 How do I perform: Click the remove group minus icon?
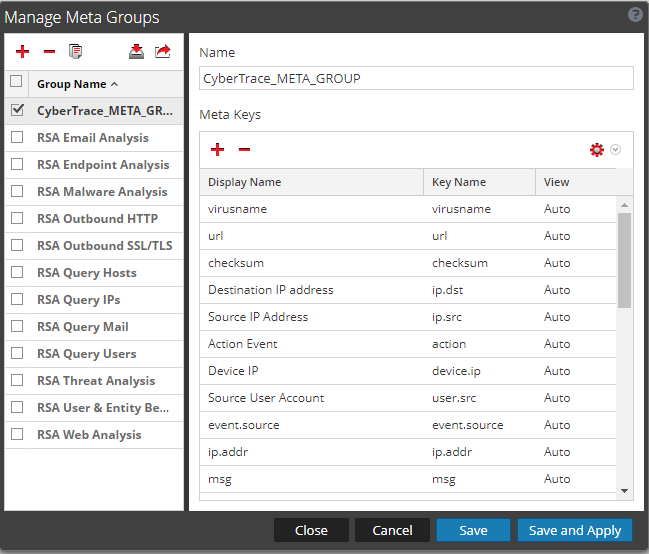pyautogui.click(x=49, y=52)
